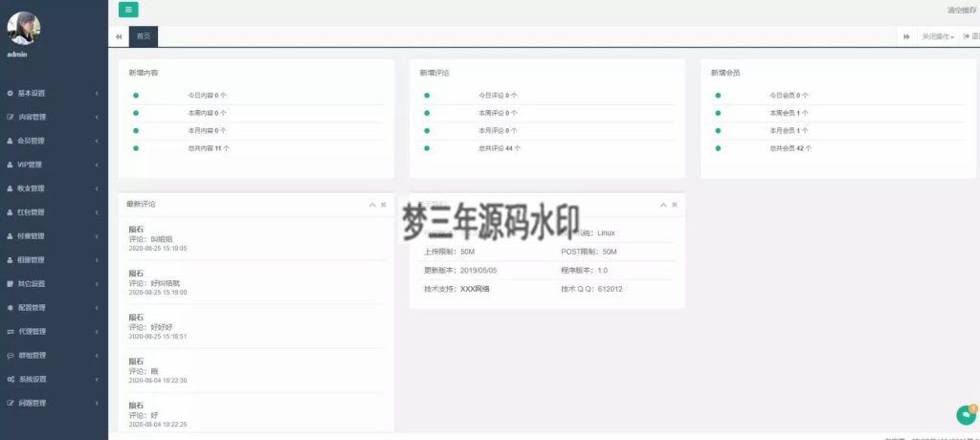The height and width of the screenshot is (440, 980).
Task: Open the 关闭操作 dropdown
Action: click(938, 37)
